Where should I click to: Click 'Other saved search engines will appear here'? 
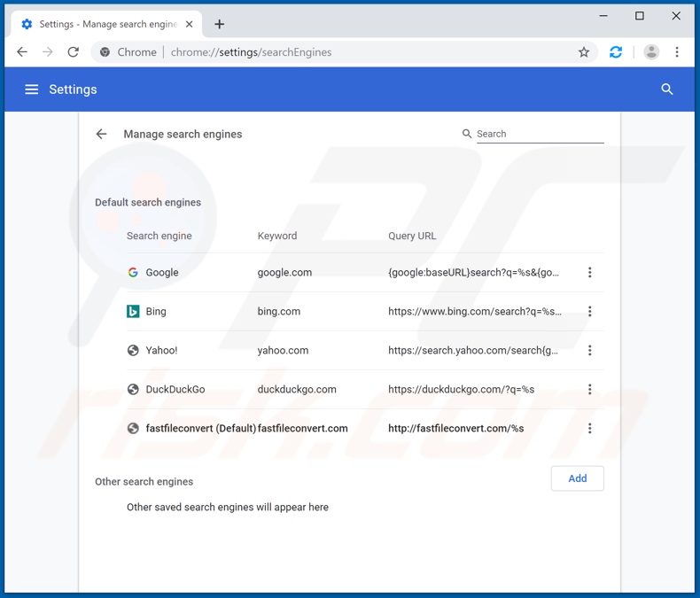click(227, 507)
